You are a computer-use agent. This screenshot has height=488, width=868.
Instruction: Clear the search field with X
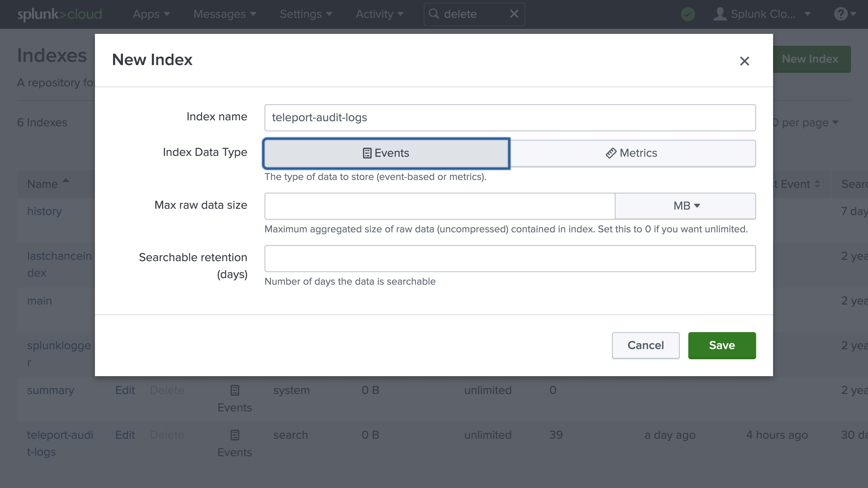point(514,14)
